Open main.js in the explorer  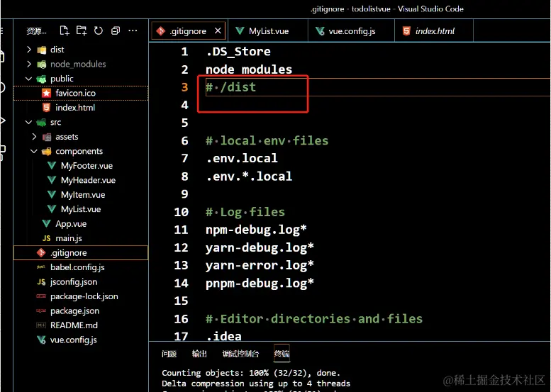tap(69, 238)
